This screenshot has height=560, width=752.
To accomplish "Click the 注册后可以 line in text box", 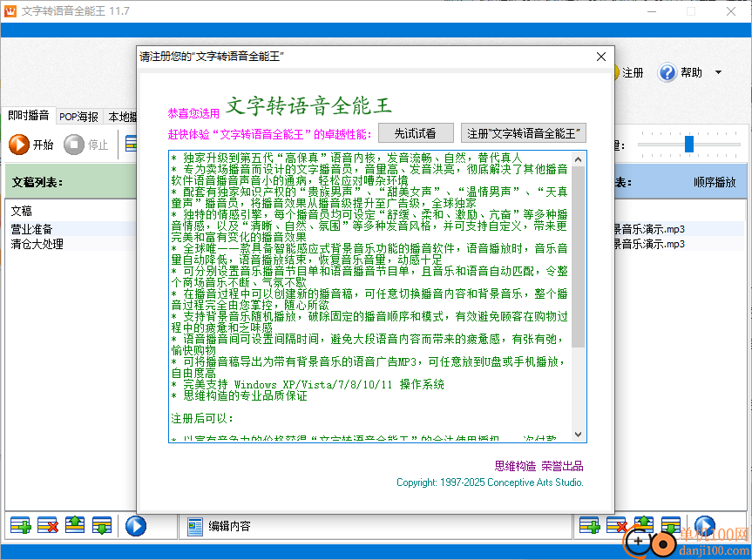I will 202,419.
